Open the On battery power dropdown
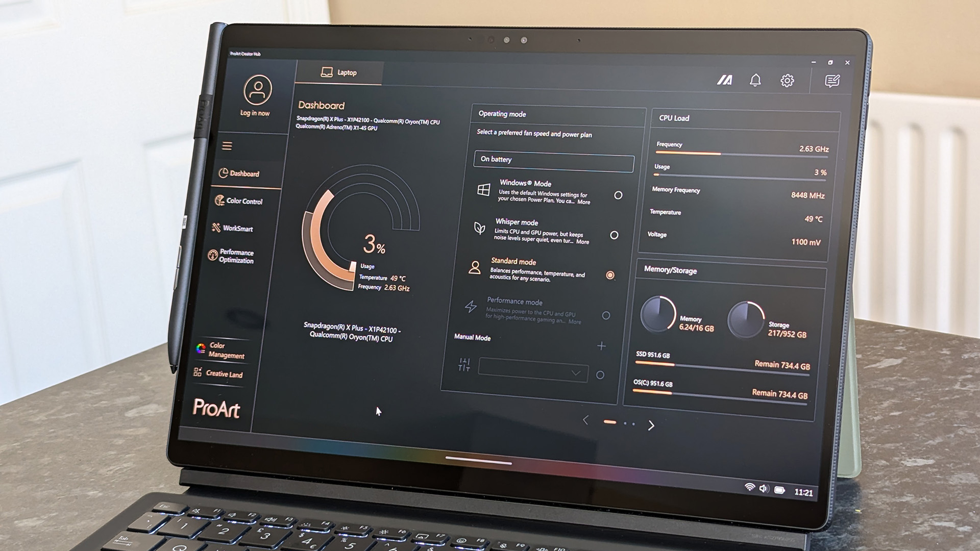Screen dimensions: 980x551 click(x=553, y=159)
